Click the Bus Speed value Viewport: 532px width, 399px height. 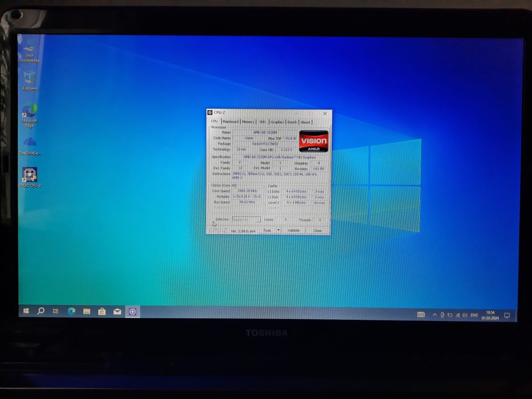(x=247, y=202)
